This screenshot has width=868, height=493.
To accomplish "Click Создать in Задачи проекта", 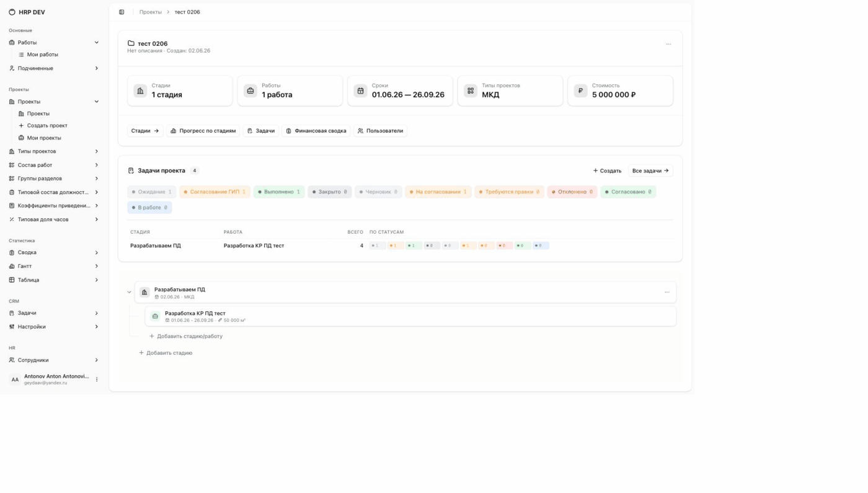I will point(607,171).
